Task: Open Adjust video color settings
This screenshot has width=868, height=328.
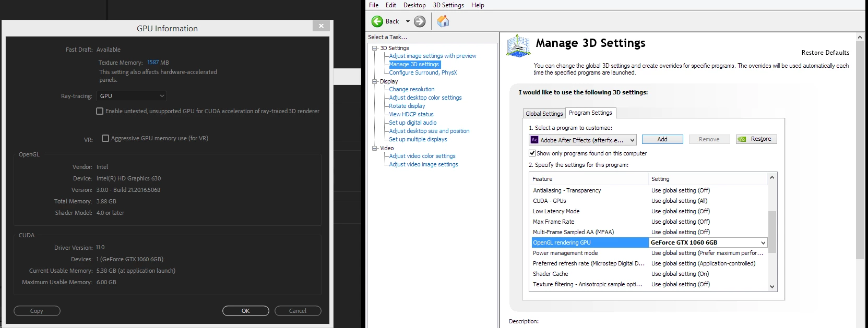Action: point(422,156)
